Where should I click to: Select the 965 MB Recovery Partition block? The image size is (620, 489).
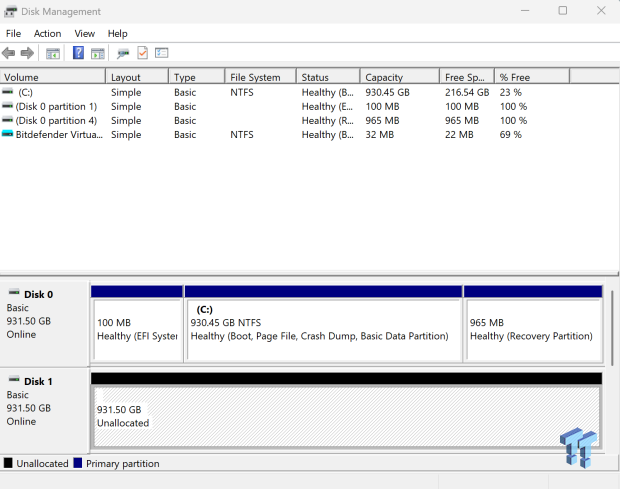click(x=533, y=324)
